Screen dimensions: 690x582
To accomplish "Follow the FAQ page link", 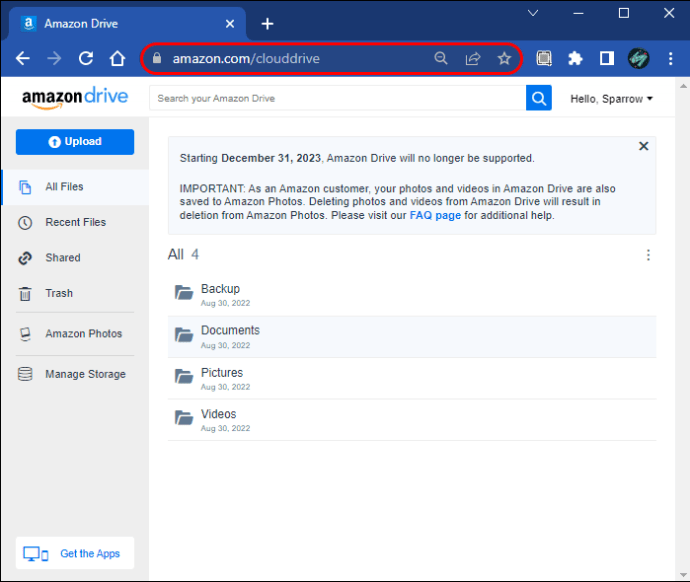I will click(435, 215).
